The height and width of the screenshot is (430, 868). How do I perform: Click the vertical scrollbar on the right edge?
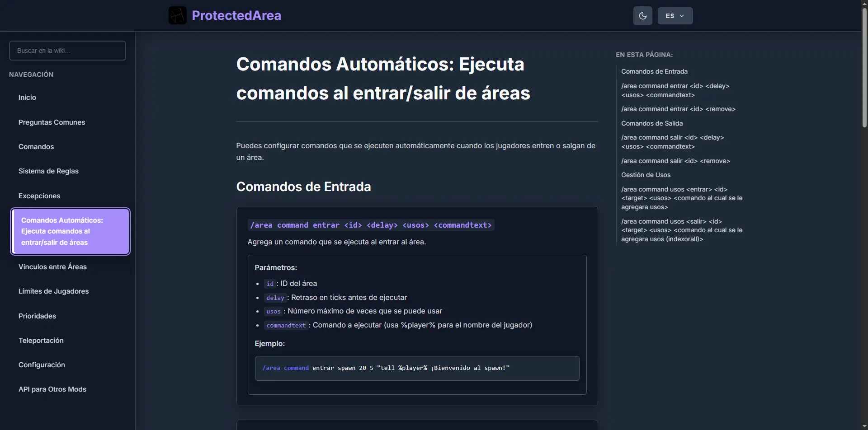[864, 68]
